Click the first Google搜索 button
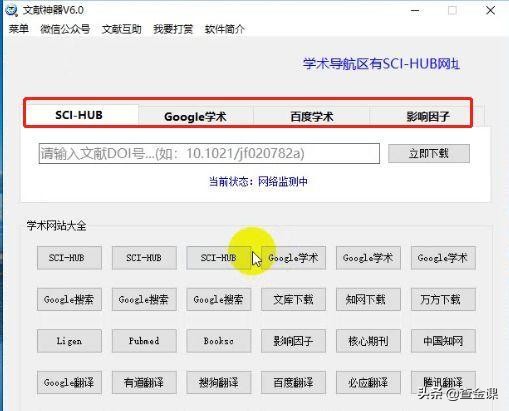 click(69, 299)
